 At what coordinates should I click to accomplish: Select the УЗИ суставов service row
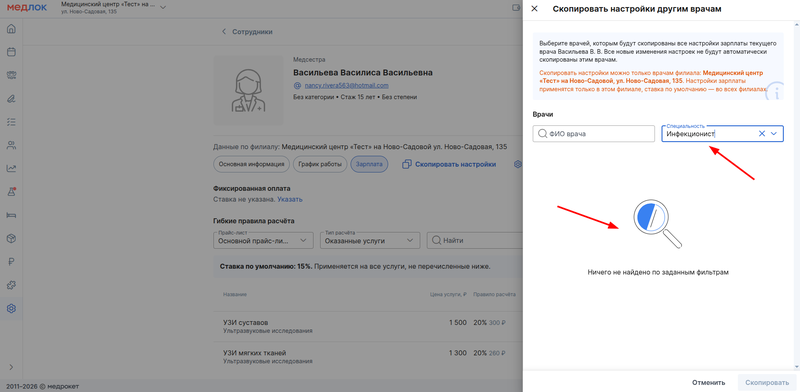pyautogui.click(x=368, y=327)
